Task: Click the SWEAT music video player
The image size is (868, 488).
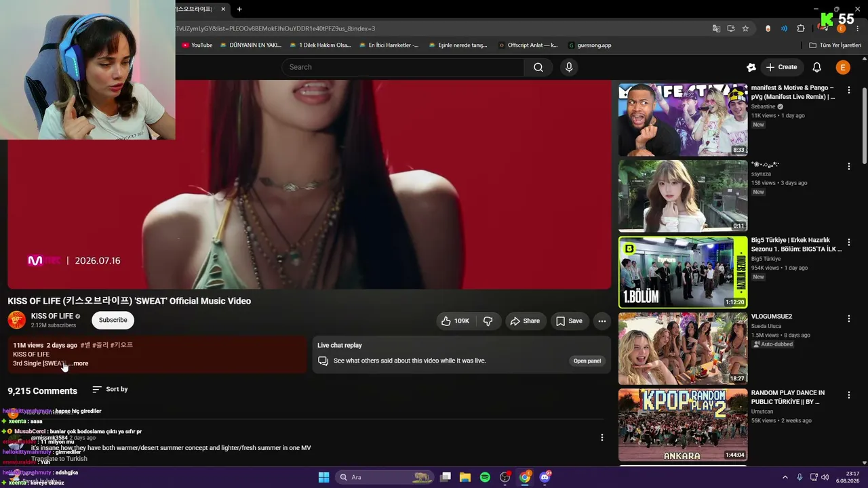Action: pyautogui.click(x=309, y=184)
